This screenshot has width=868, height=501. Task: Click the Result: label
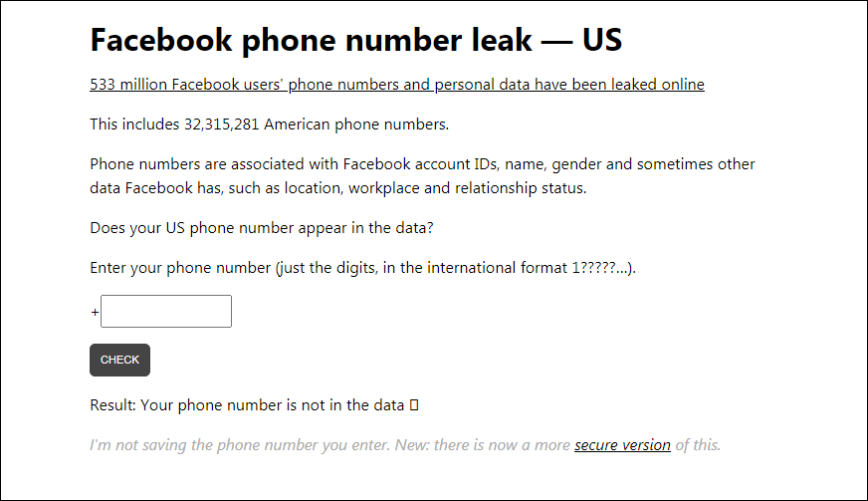pos(112,405)
